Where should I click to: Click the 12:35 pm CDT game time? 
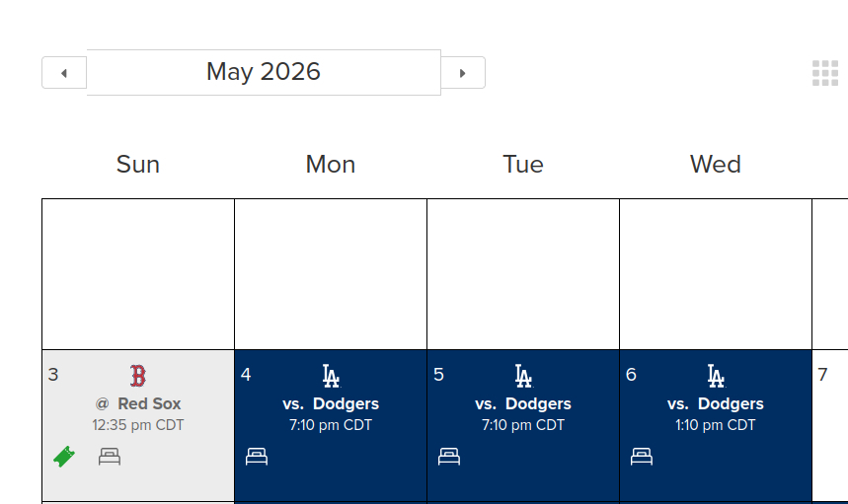138,425
